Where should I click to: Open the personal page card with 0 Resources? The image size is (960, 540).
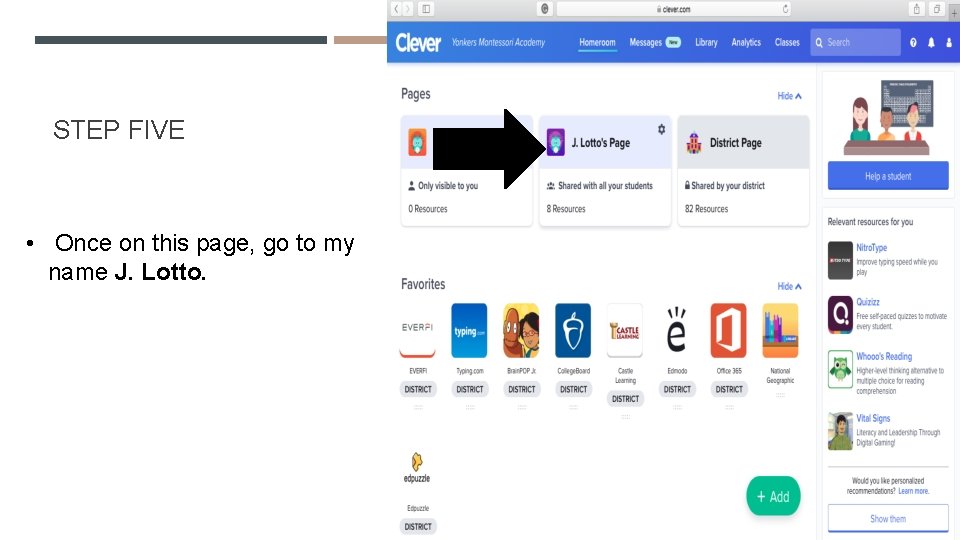[467, 171]
